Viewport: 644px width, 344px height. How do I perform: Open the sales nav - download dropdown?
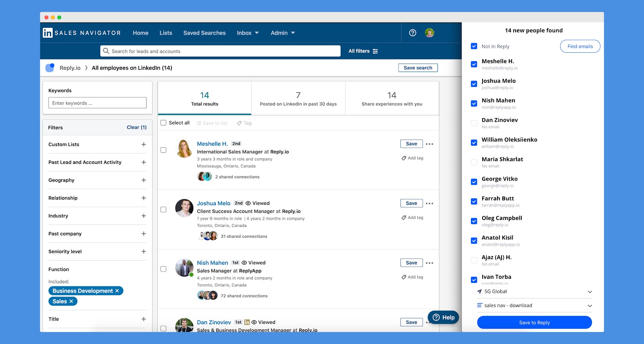tap(535, 305)
